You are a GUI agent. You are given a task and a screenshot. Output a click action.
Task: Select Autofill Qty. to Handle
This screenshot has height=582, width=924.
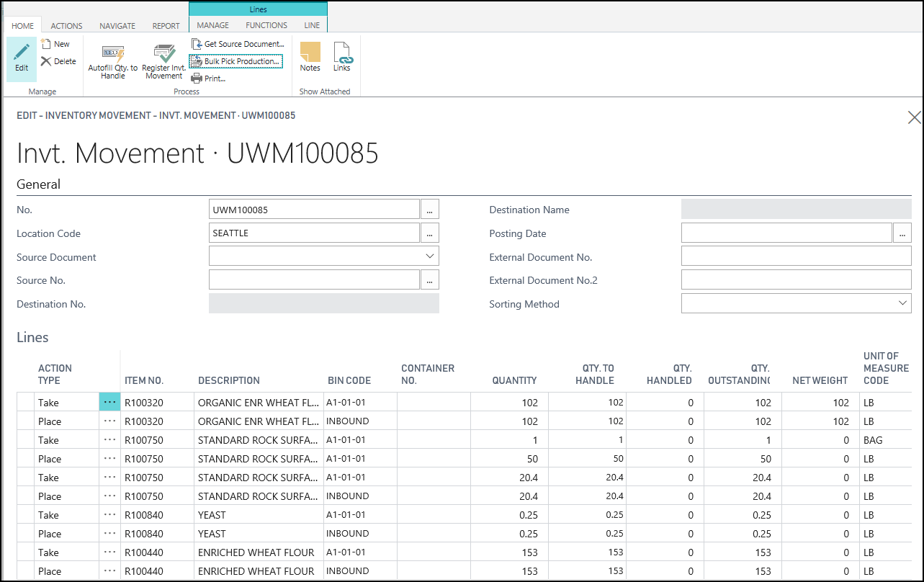pyautogui.click(x=112, y=61)
